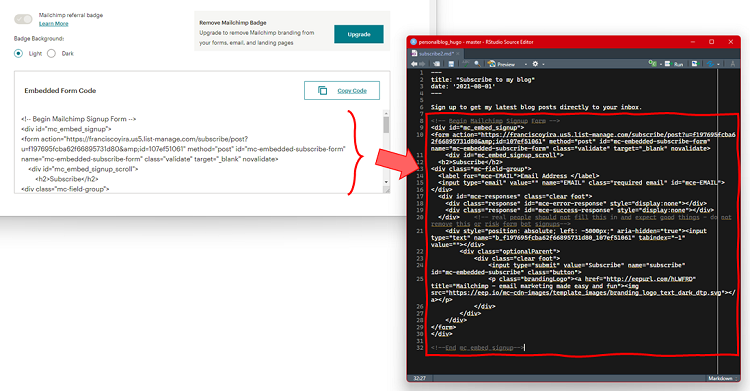Open Find/Replace magnifier icon
The image size is (750, 391).
click(x=477, y=63)
